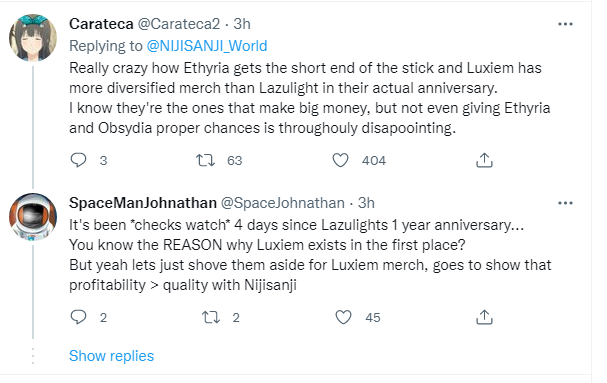The width and height of the screenshot is (607, 383).
Task: Retweet Carateca's tweet
Action: (205, 160)
